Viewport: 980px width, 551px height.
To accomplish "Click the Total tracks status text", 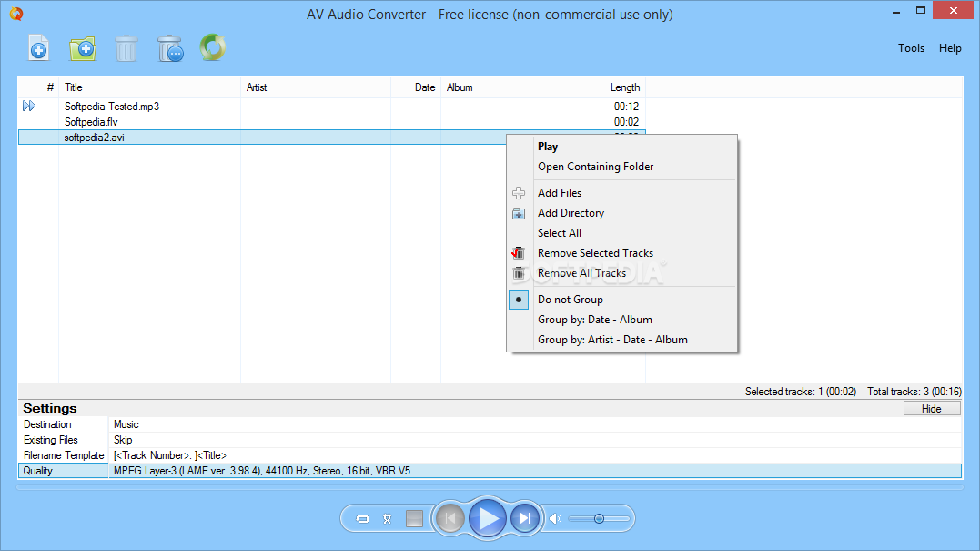I will [x=914, y=392].
